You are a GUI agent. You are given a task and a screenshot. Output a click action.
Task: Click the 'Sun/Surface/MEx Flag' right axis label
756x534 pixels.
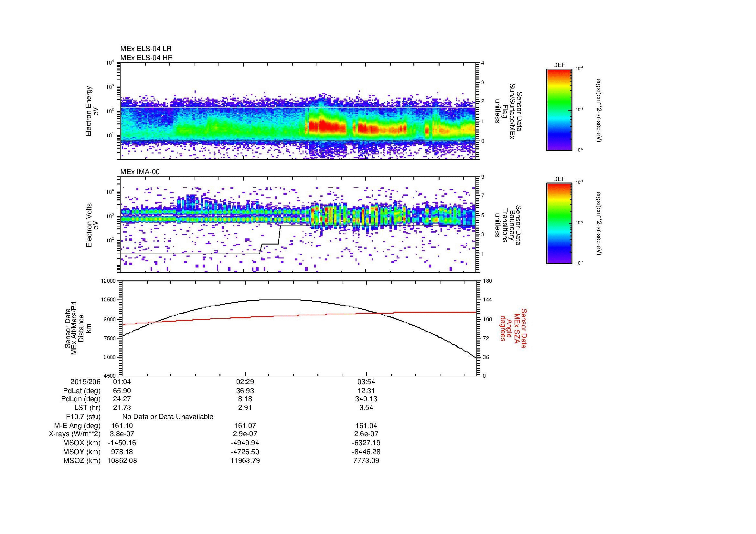coord(509,111)
